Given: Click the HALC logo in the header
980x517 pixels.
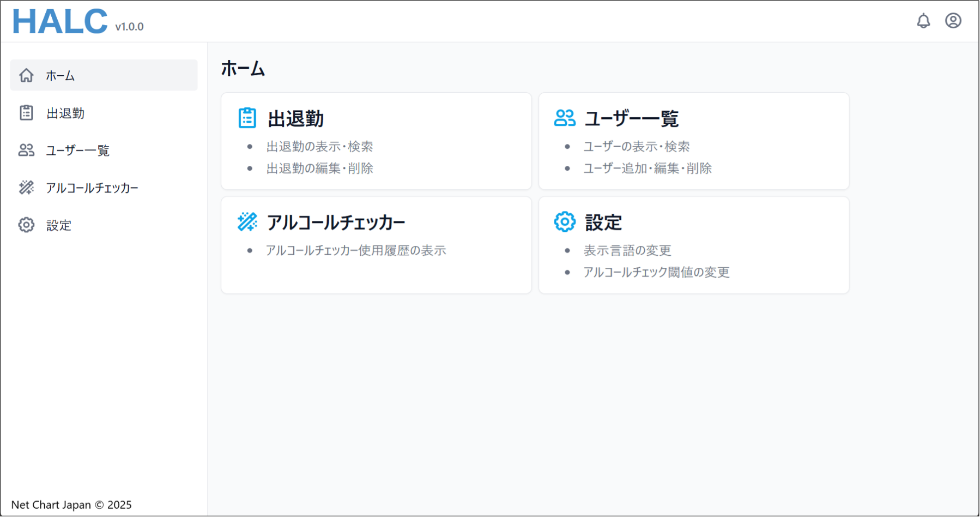Looking at the screenshot, I should tap(60, 21).
